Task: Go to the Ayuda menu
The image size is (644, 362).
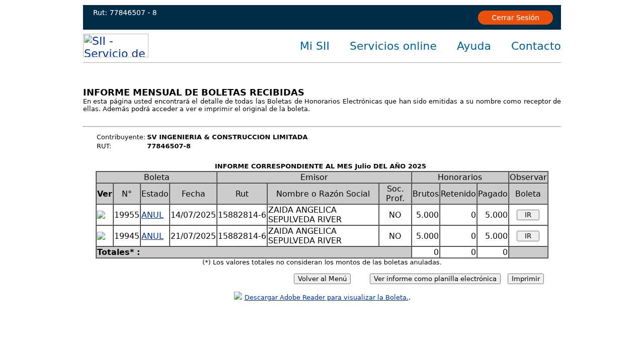Action: point(473,46)
